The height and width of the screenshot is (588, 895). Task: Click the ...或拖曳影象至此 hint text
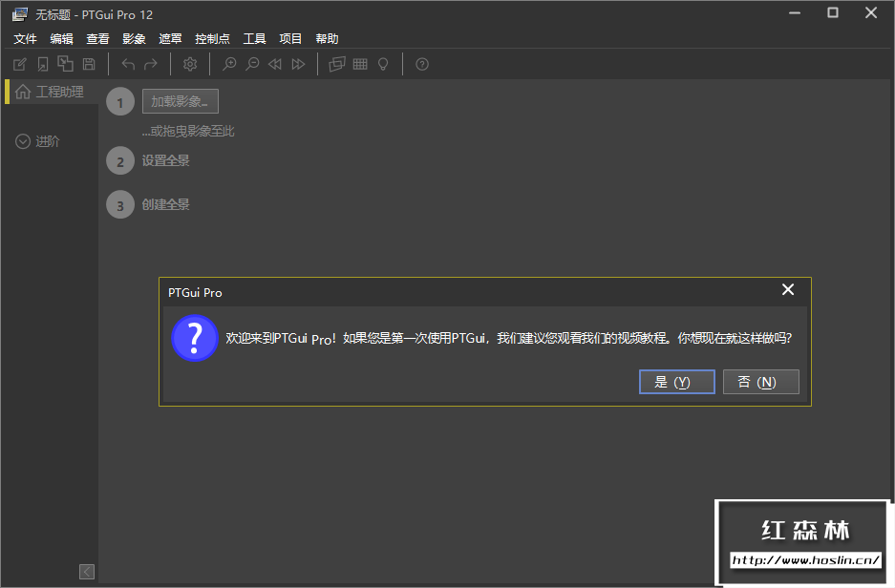(x=188, y=131)
